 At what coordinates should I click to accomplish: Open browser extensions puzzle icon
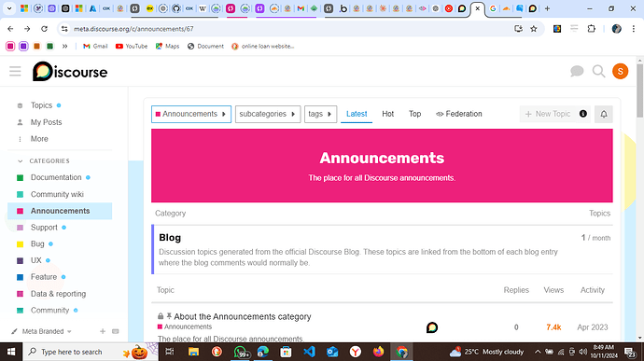[x=592, y=29]
